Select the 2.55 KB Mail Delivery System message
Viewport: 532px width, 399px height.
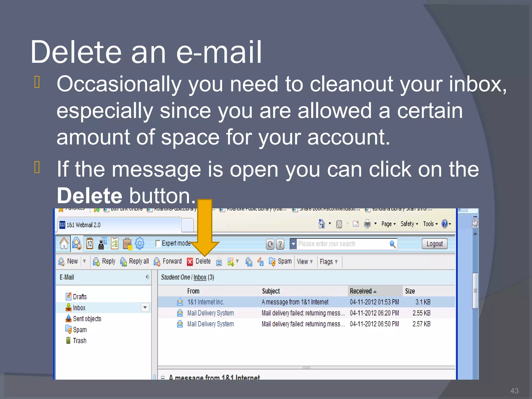tap(306, 313)
